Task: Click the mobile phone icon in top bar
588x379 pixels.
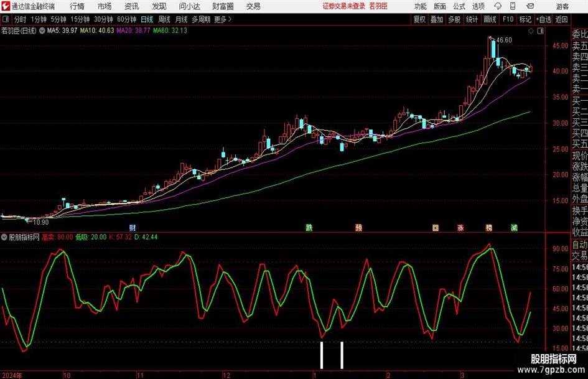Action: pos(513,6)
